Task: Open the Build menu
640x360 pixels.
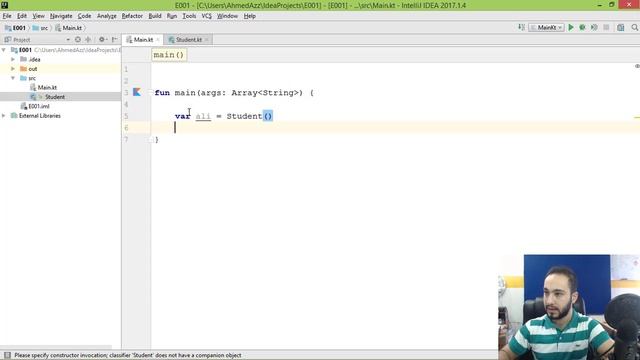Action: (x=155, y=16)
